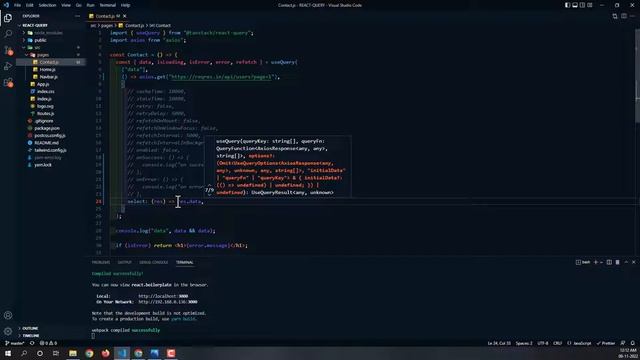
Task: Open tailwind.config.js in the explorer
Action: [x=50, y=150]
